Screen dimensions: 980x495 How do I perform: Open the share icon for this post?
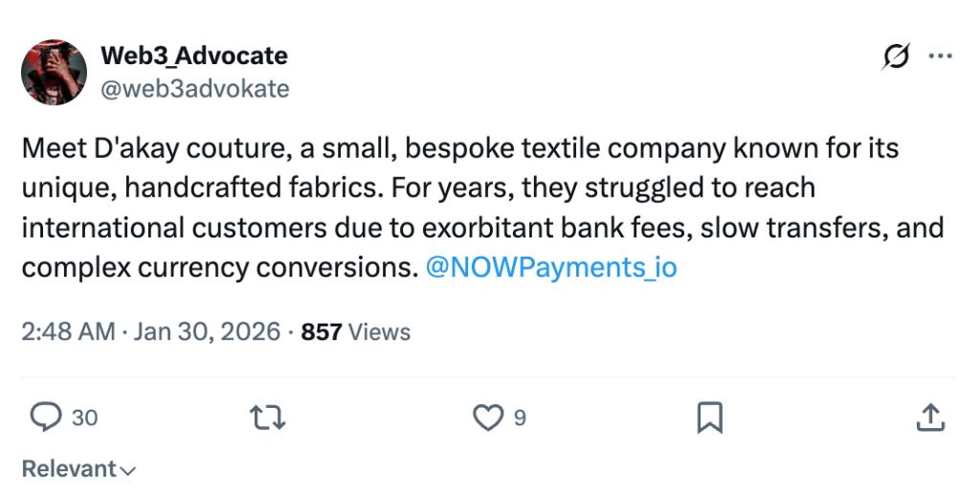(930, 417)
